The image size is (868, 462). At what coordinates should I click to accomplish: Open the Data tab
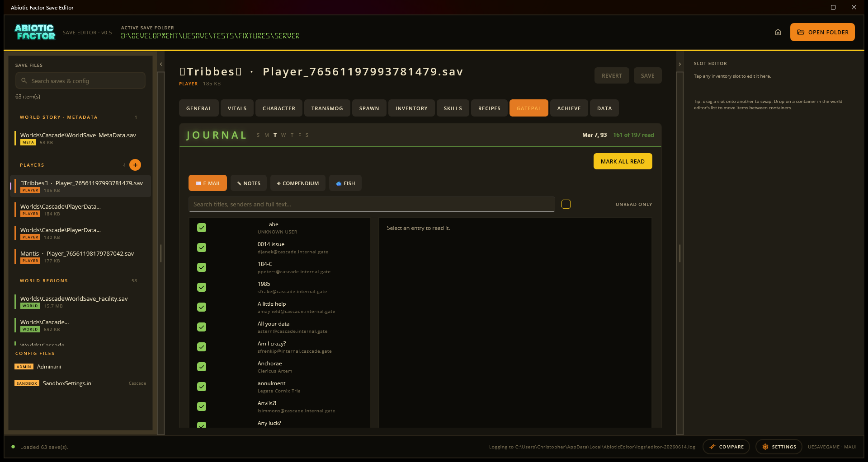click(604, 108)
